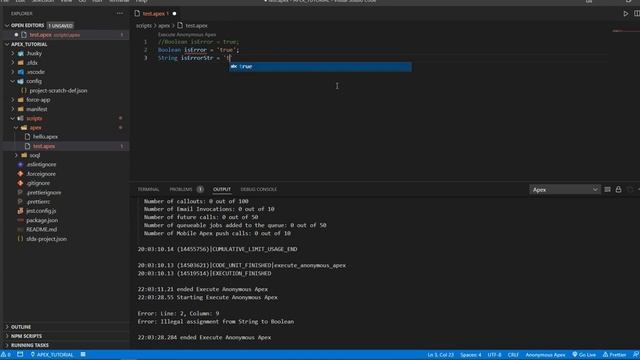Run the file with the play icon

626,13
